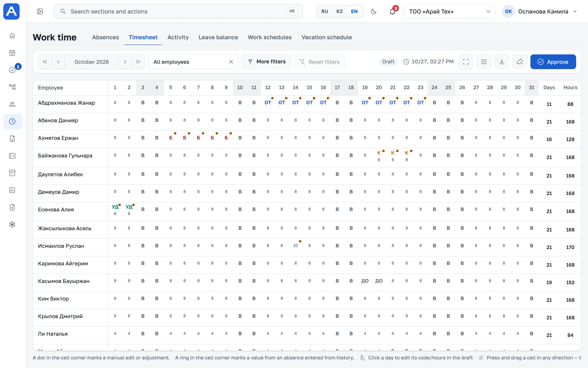Open More filters
The width and height of the screenshot is (588, 368).
click(x=266, y=62)
